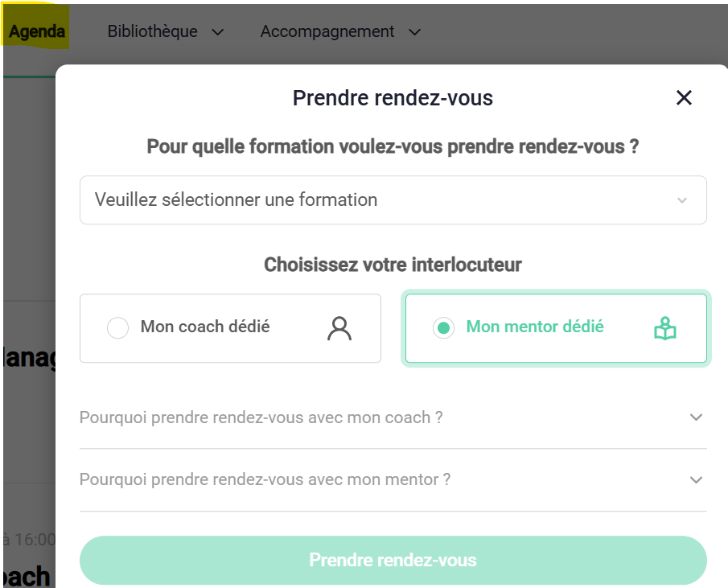This screenshot has width=728, height=588.
Task: Select the Mon mentor dédié radio button
Action: click(443, 328)
